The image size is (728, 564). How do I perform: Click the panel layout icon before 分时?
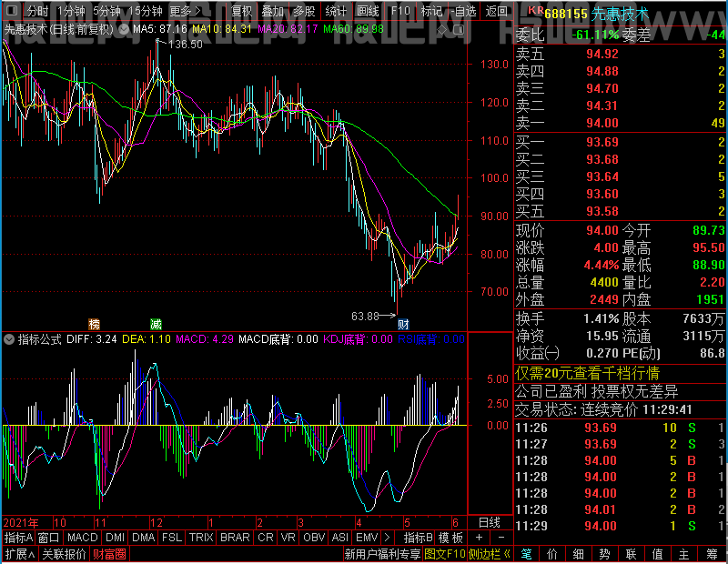12,10
